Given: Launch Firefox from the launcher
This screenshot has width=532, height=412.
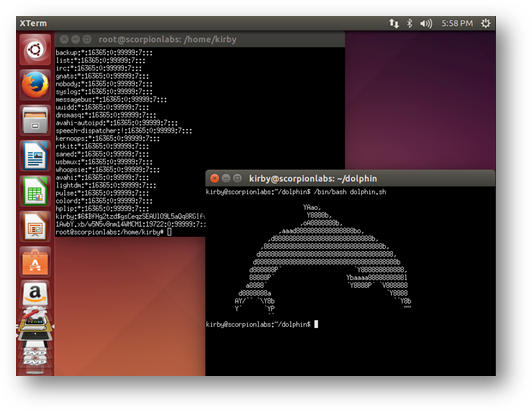Looking at the screenshot, I should tap(35, 85).
